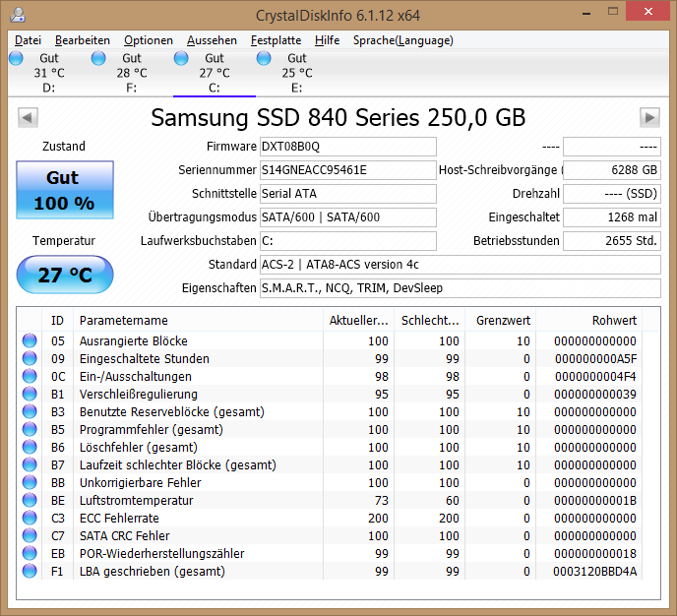Click the Eingeschaltet value 1268 mal
677x616 pixels.
click(x=612, y=217)
